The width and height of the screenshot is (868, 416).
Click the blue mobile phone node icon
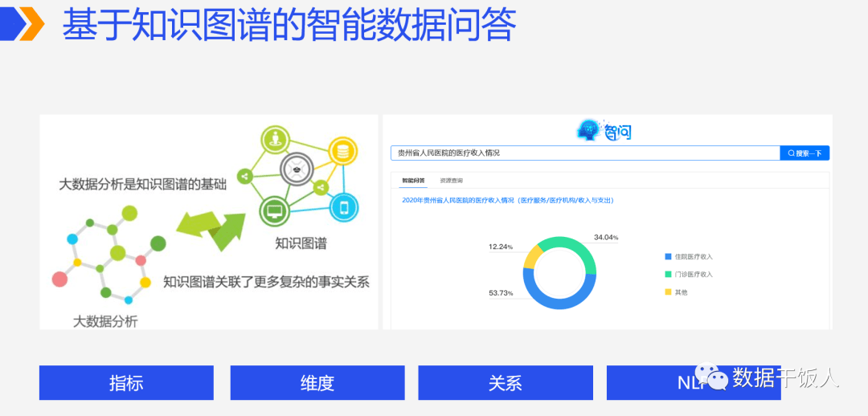point(344,207)
